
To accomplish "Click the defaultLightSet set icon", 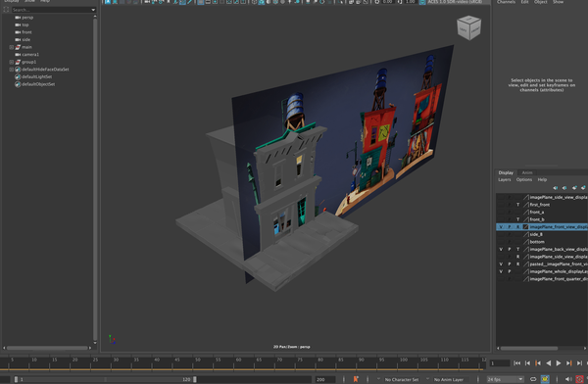I will 18,76.
